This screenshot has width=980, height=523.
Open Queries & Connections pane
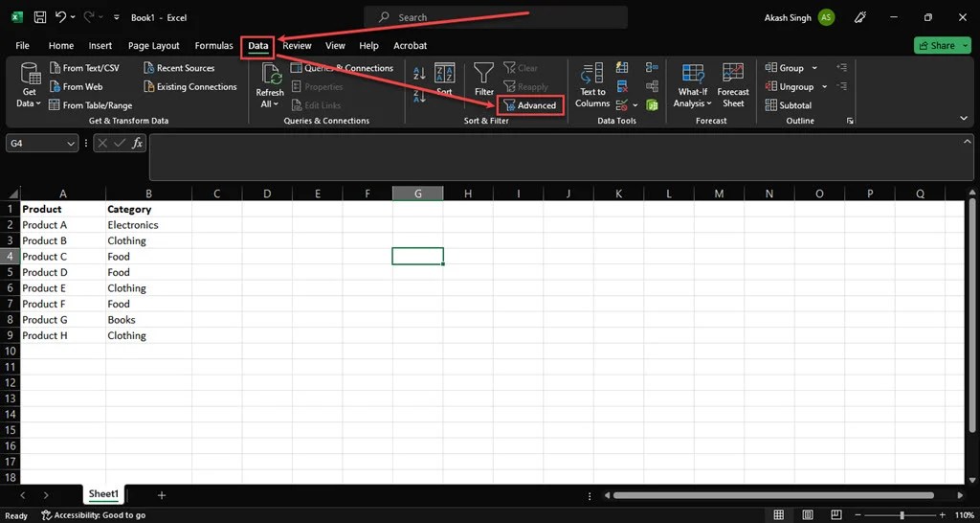pos(342,68)
